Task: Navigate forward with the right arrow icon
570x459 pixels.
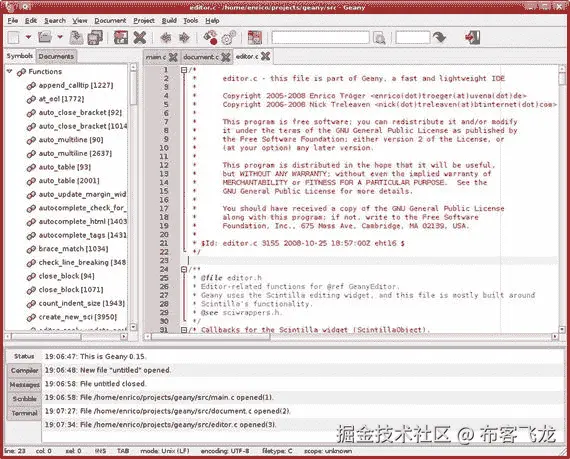Action: pyautogui.click(x=184, y=37)
